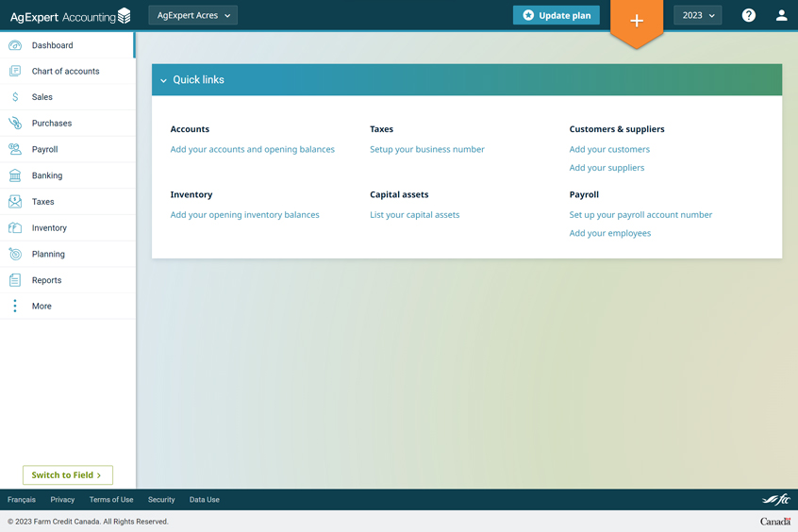Click the Customers & suppliers heading
The width and height of the screenshot is (798, 532).
coord(617,129)
